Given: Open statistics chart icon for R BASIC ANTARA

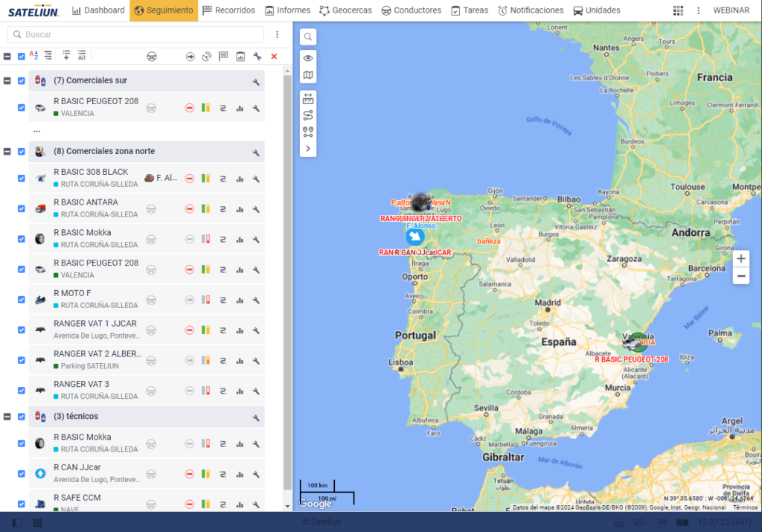Looking at the screenshot, I should [240, 209].
